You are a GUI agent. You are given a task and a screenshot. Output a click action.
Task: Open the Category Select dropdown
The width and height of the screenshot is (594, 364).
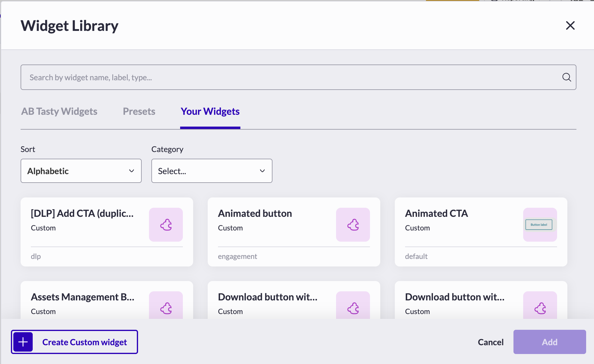click(212, 171)
